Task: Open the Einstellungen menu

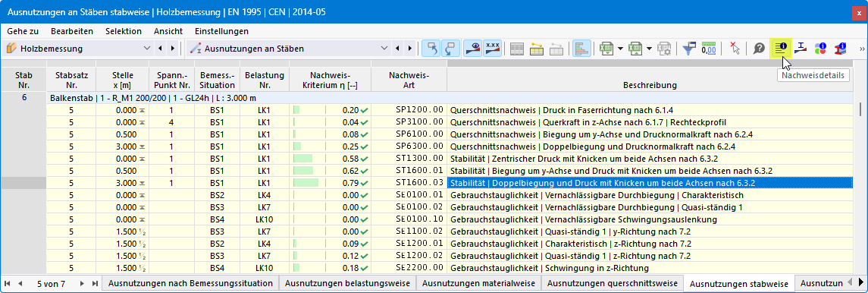Action: pyautogui.click(x=222, y=31)
